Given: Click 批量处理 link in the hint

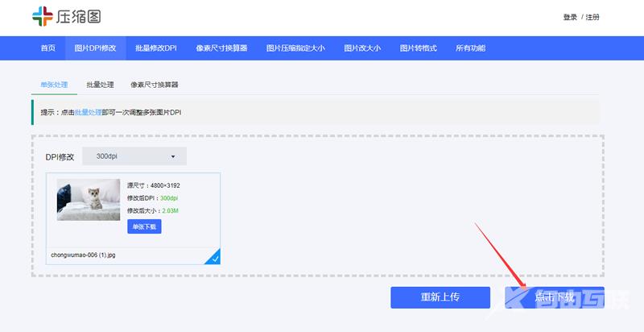Looking at the screenshot, I should point(88,112).
